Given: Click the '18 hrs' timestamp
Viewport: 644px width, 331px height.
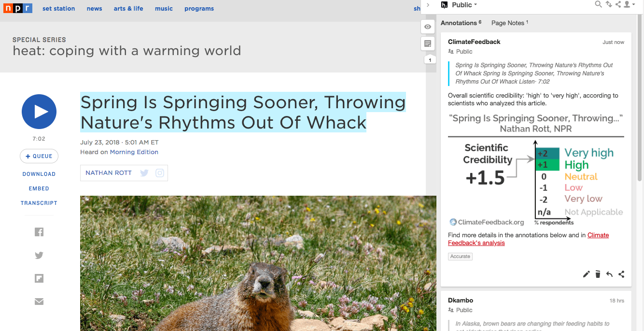Looking at the screenshot, I should coord(616,301).
